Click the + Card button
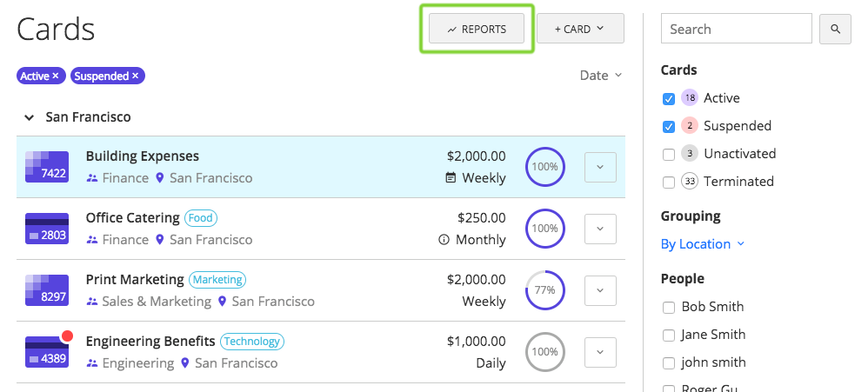The image size is (868, 392). pos(580,29)
